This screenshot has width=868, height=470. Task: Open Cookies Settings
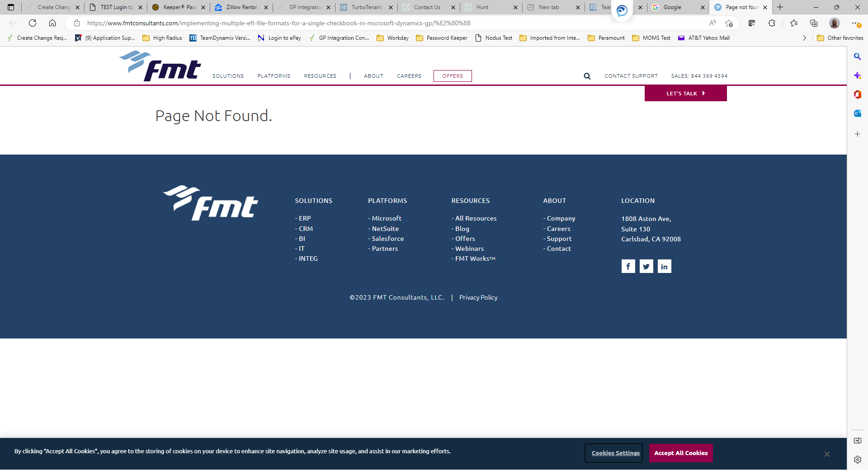tap(613, 453)
